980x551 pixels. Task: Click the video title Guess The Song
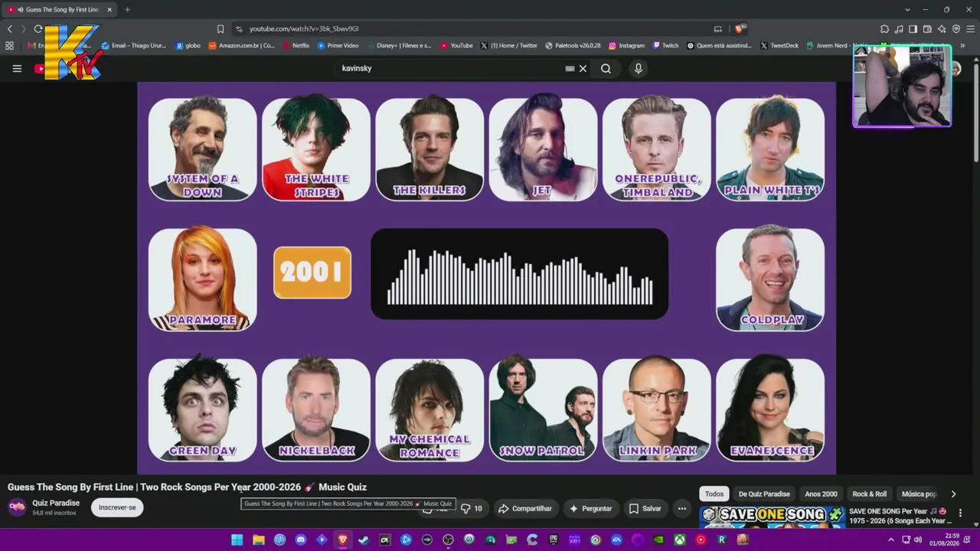click(187, 487)
